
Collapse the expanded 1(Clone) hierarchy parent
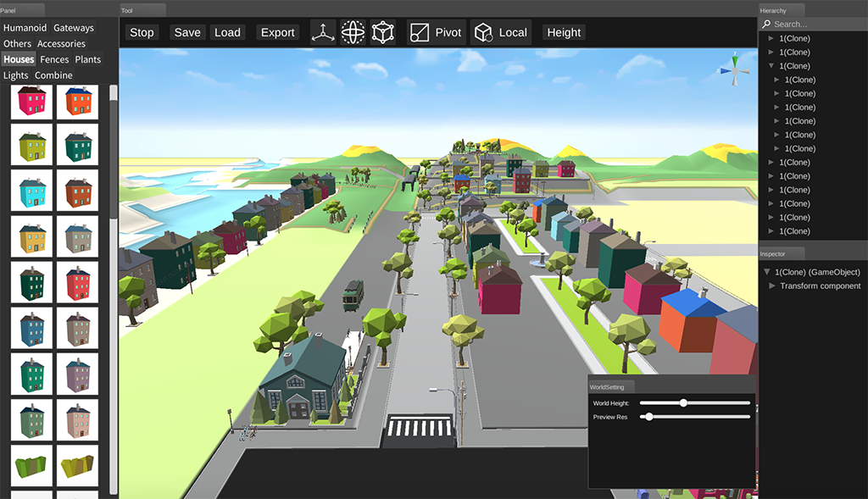771,66
